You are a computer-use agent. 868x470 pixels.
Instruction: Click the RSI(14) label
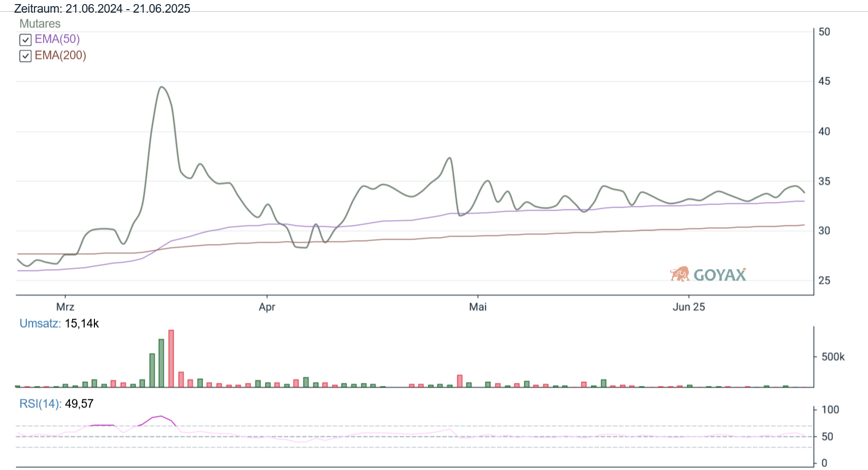(x=40, y=404)
